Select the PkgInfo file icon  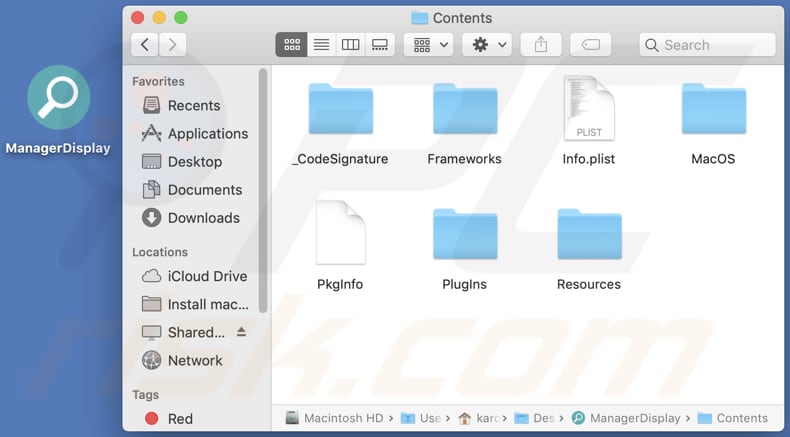coord(341,232)
